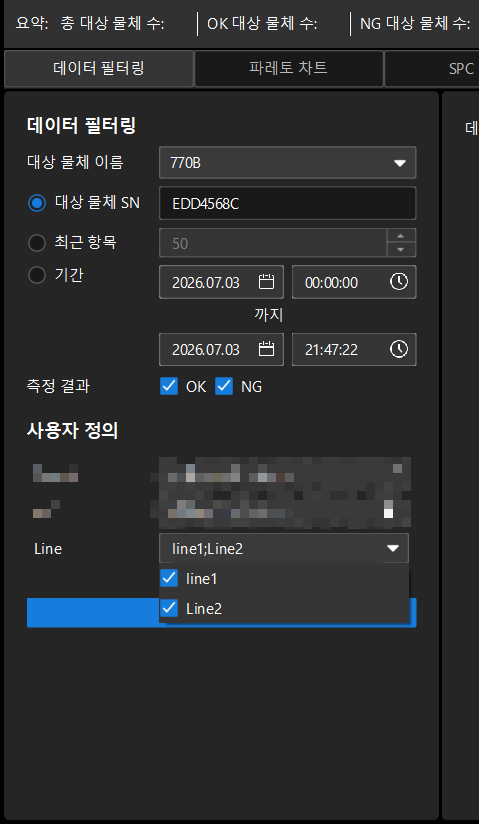Uncheck the NG measurement result checkbox
Image resolution: width=479 pixels, height=824 pixels.
coord(224,387)
